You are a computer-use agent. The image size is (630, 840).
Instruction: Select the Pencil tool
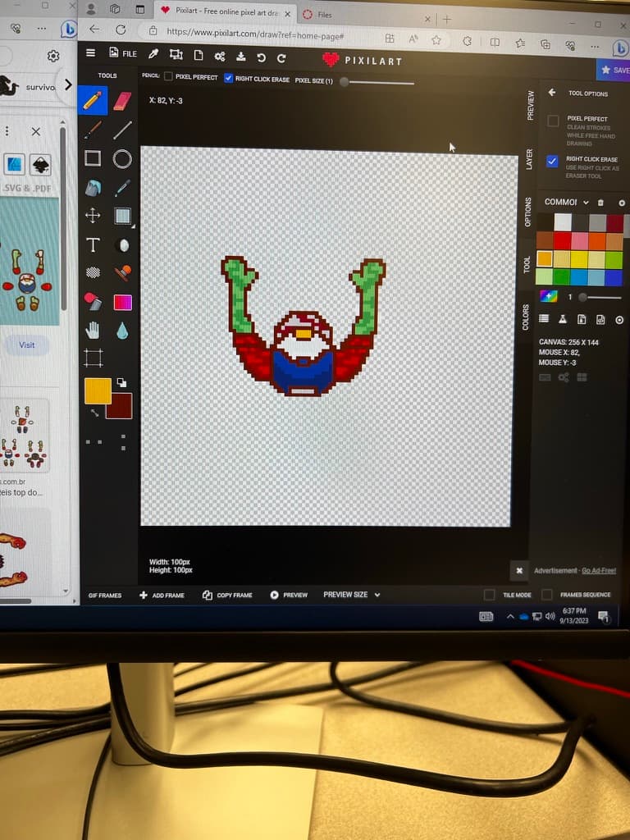(x=93, y=101)
